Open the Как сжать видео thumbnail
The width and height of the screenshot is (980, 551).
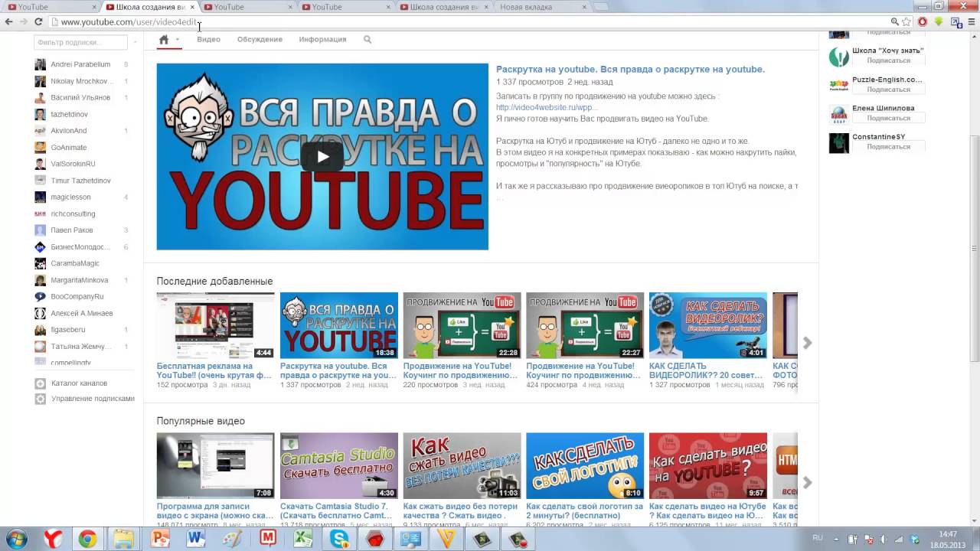click(462, 465)
